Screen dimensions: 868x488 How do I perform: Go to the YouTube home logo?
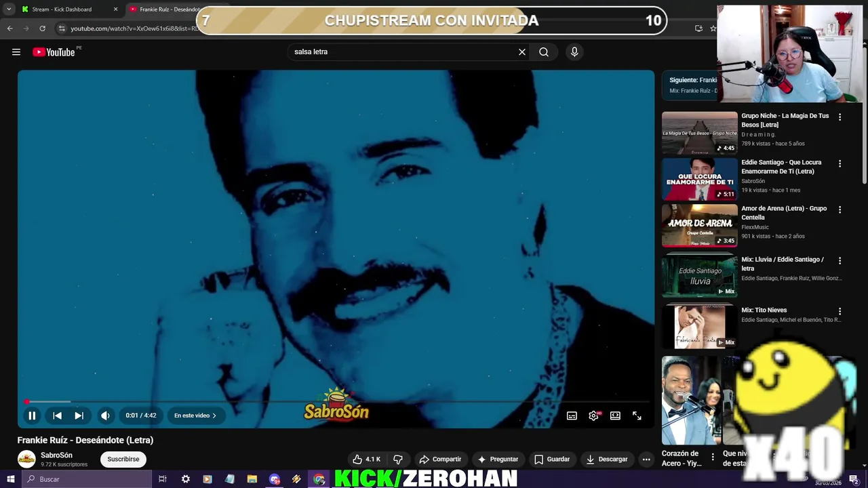pyautogui.click(x=54, y=52)
